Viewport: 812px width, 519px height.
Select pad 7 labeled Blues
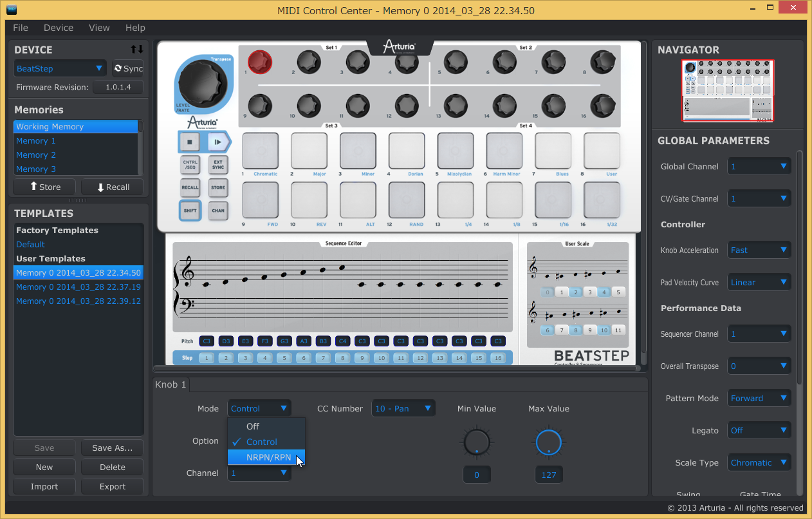(553, 151)
